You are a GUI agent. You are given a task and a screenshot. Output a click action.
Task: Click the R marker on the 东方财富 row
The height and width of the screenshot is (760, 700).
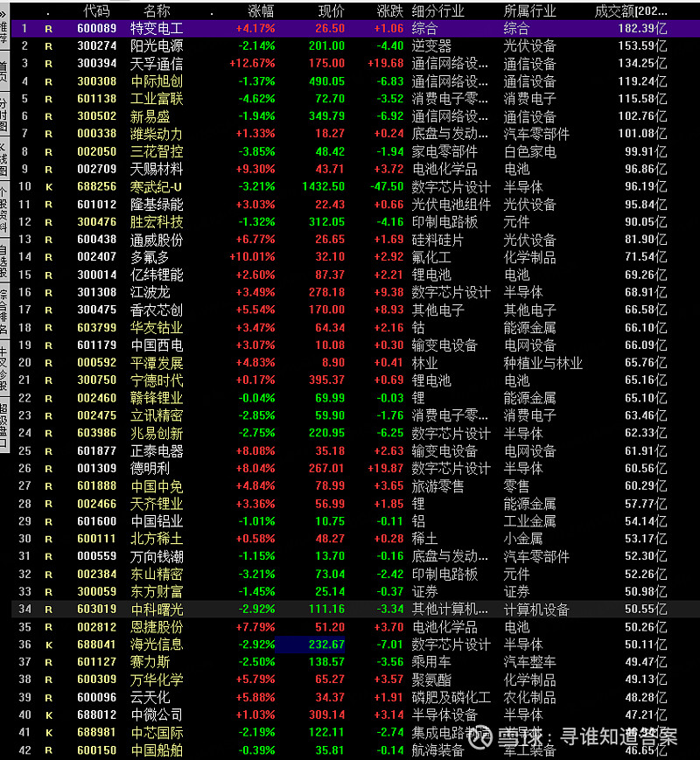tap(48, 592)
